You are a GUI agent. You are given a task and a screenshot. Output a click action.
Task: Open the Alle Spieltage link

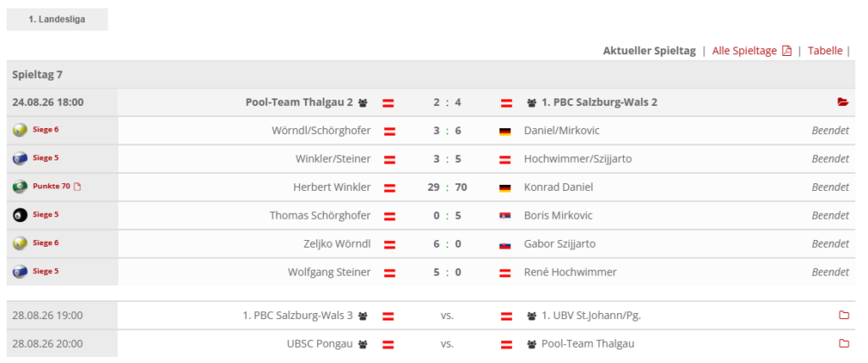tap(744, 51)
